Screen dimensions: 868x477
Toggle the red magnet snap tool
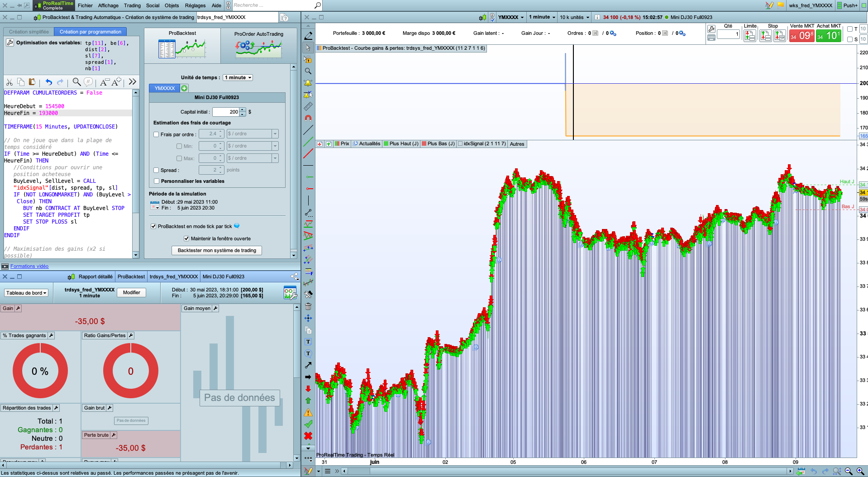[x=308, y=118]
